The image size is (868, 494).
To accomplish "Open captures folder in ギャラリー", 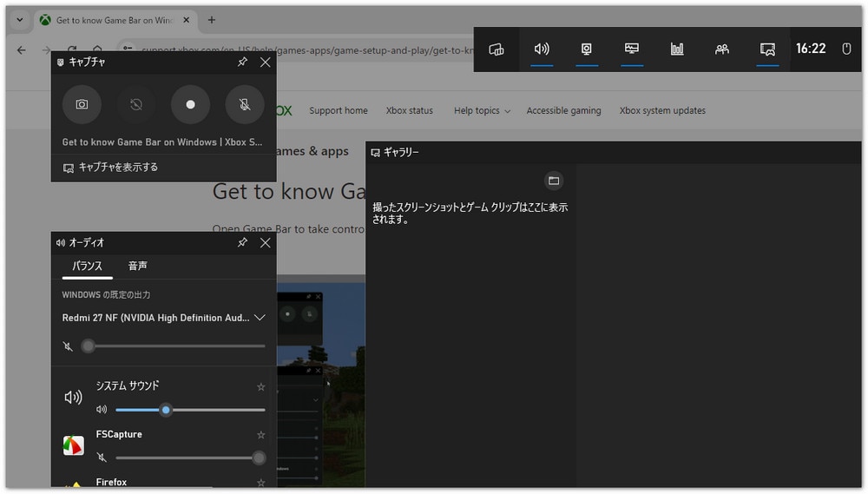I will pos(554,181).
